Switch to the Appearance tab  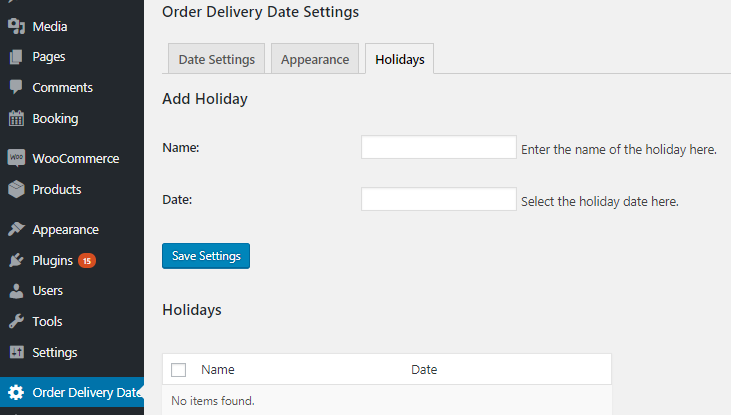click(315, 59)
